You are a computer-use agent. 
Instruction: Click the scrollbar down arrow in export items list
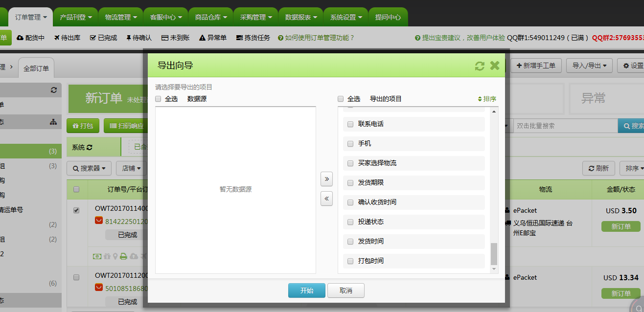point(494,269)
